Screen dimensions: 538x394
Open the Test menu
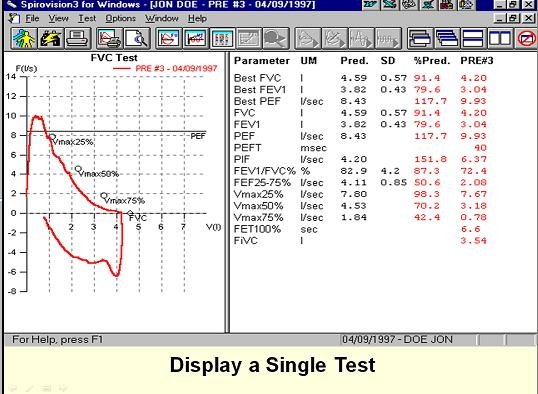point(87,18)
